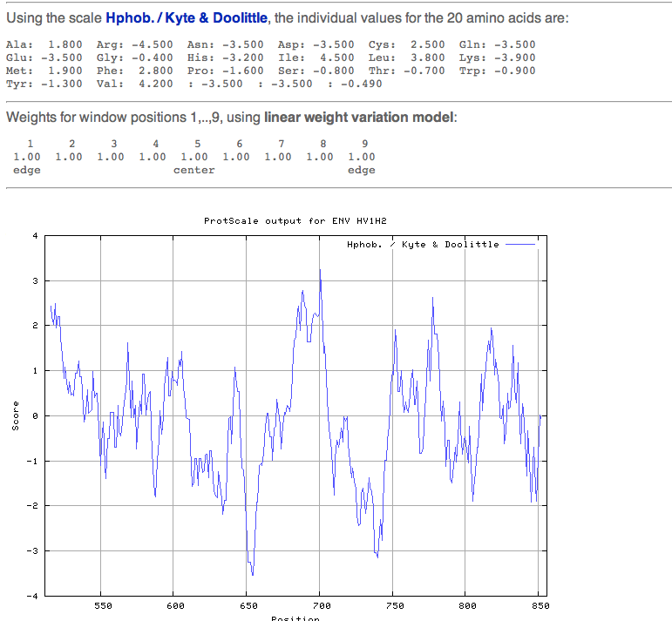The height and width of the screenshot is (621, 672).
Task: Click the blue legend line sample in the plot
Action: click(x=519, y=245)
